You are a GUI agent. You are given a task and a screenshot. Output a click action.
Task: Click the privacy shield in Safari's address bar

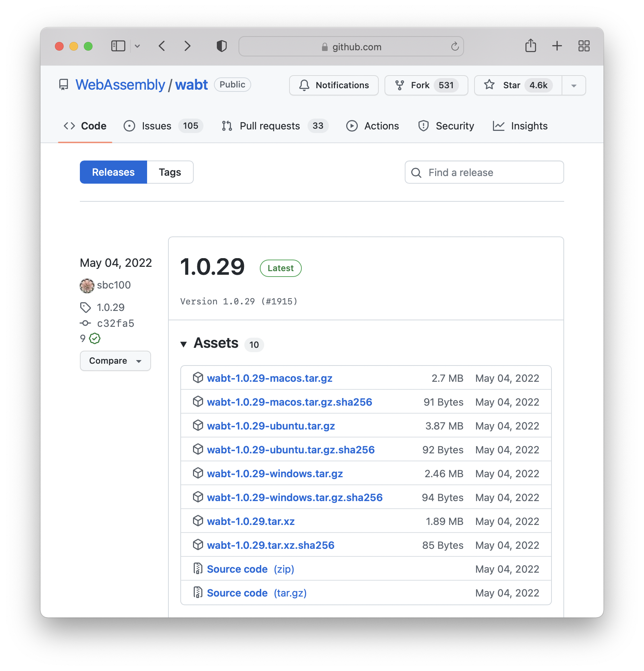pyautogui.click(x=222, y=46)
